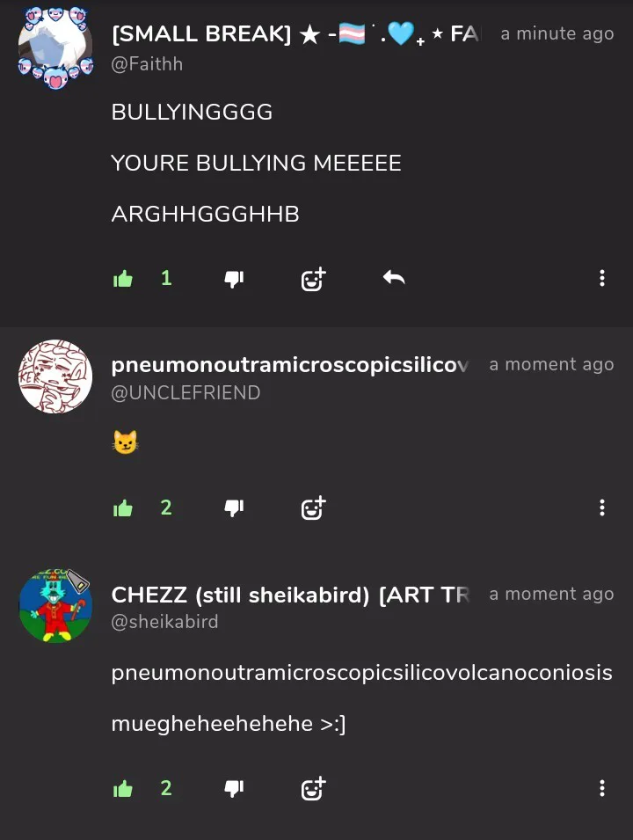
Task: Visit the @sheikabird profile handle
Action: click(x=165, y=622)
